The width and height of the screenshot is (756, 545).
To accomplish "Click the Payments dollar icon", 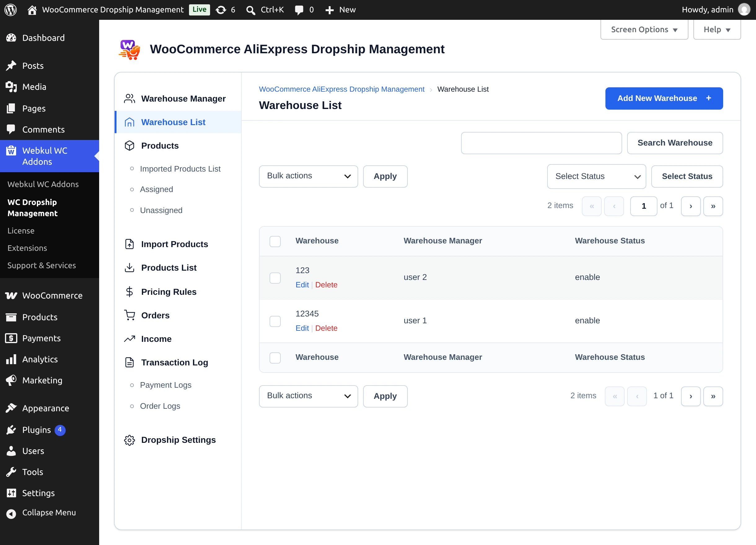I will pyautogui.click(x=11, y=338).
